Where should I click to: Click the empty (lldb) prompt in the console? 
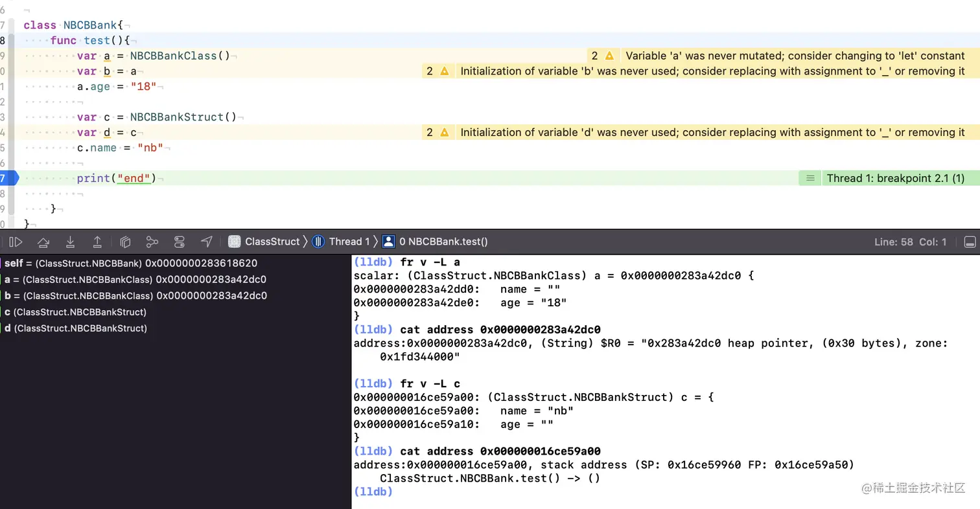373,492
